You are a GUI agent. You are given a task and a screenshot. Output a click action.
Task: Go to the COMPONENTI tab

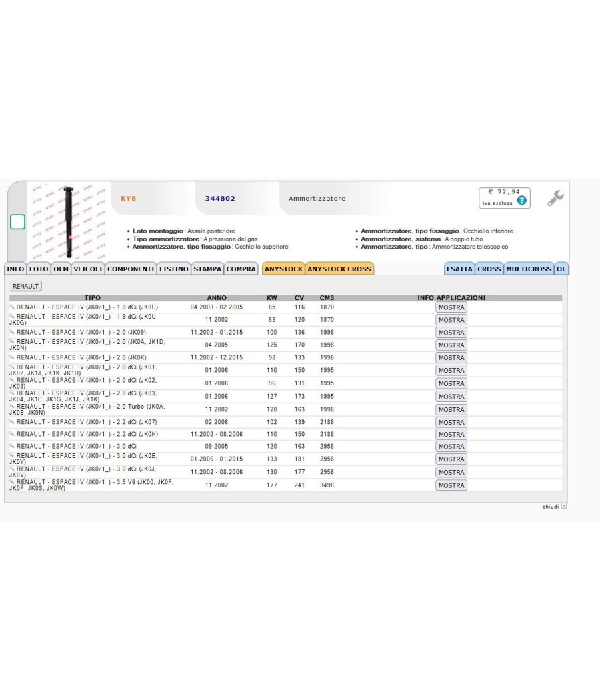pyautogui.click(x=131, y=269)
